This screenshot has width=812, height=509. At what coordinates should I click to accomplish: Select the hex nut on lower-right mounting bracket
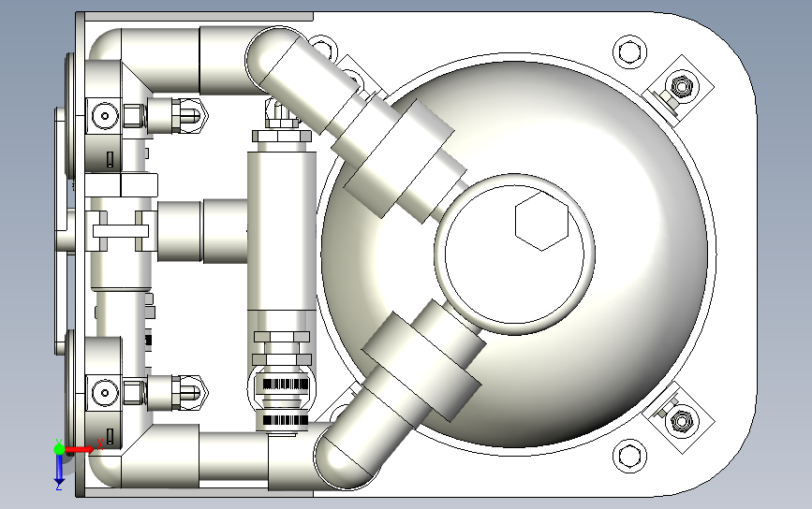681,420
